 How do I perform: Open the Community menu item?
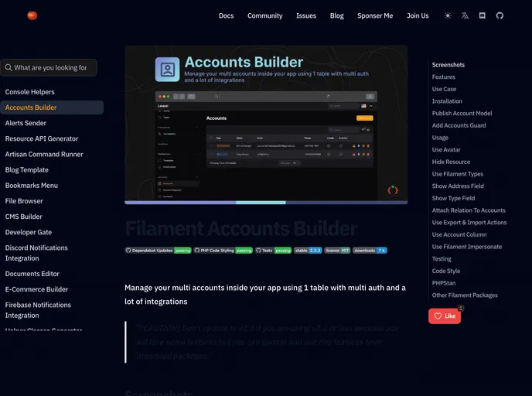264,15
